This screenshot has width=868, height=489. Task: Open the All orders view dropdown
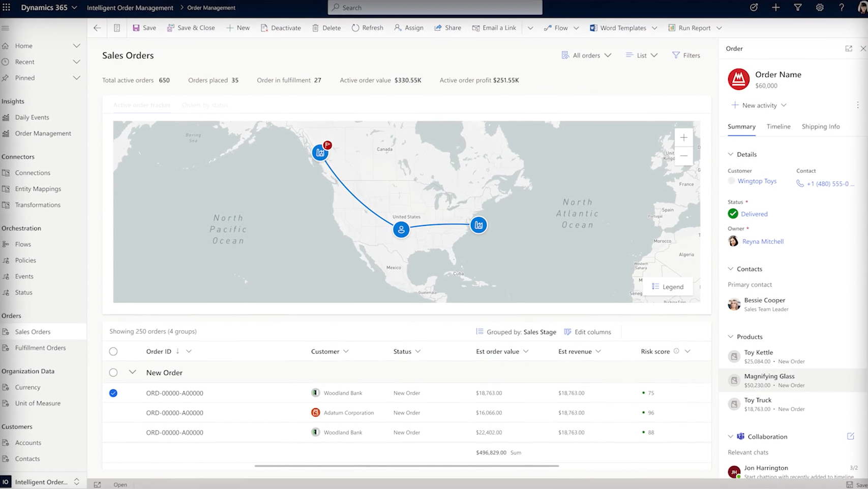tap(586, 55)
